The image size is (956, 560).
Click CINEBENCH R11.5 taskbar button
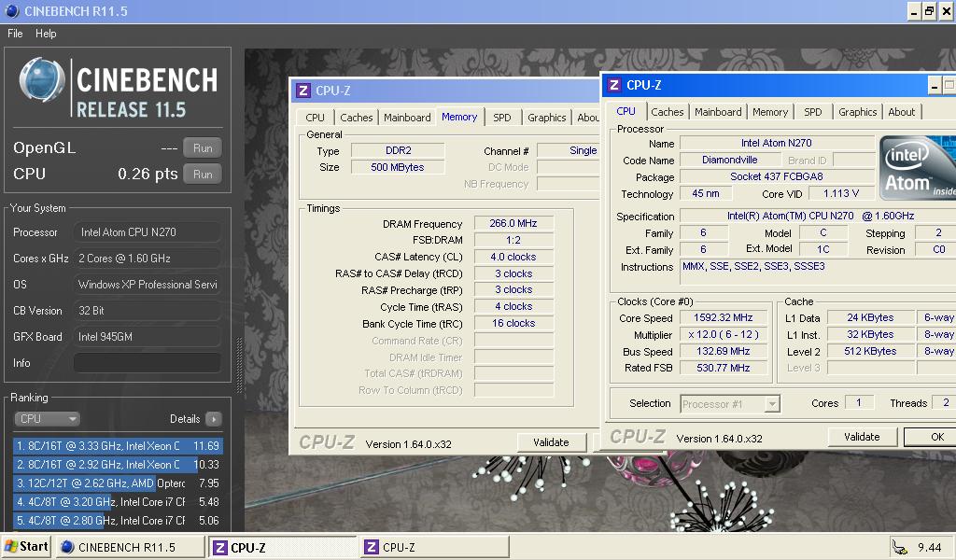[x=129, y=547]
